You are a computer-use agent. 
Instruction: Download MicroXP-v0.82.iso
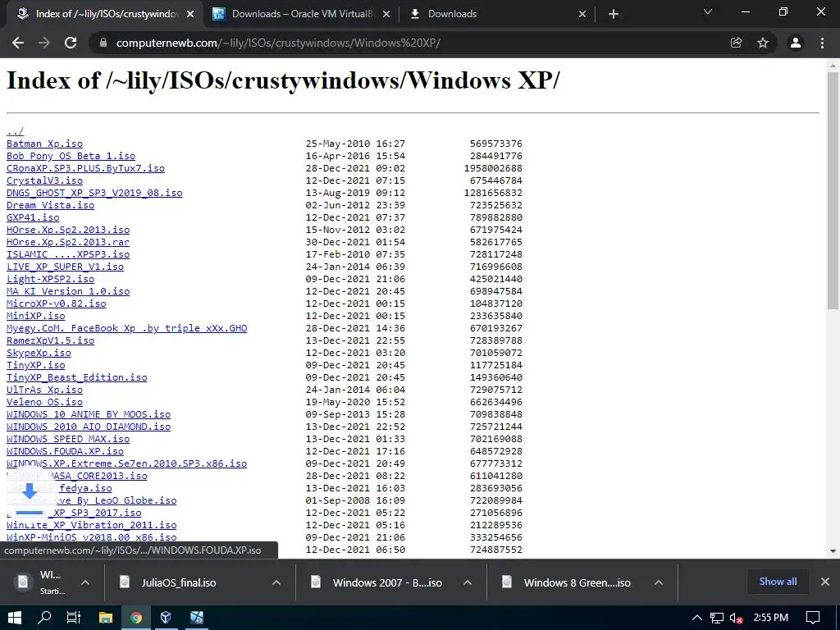coord(57,304)
